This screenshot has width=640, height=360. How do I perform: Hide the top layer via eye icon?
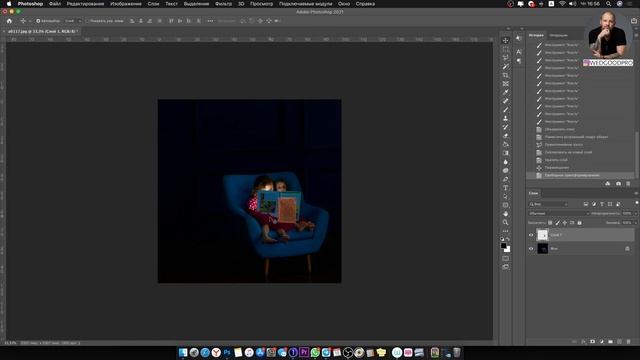(531, 235)
